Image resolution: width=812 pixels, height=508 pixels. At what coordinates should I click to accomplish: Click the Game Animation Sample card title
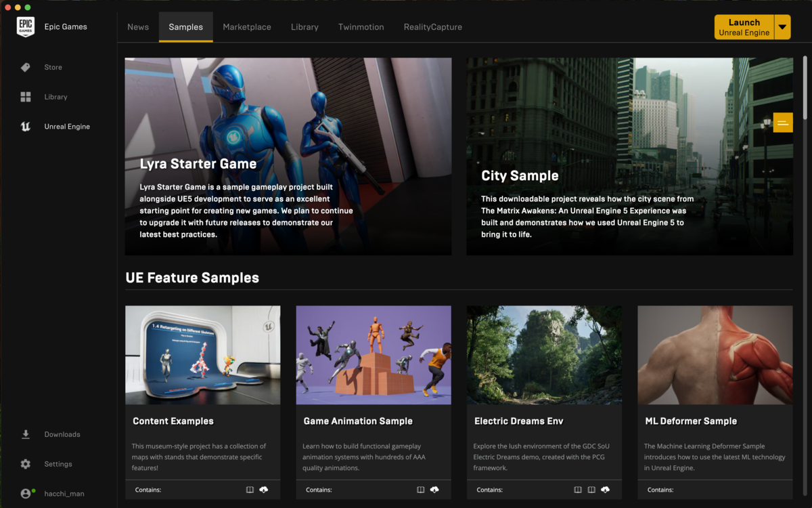358,421
